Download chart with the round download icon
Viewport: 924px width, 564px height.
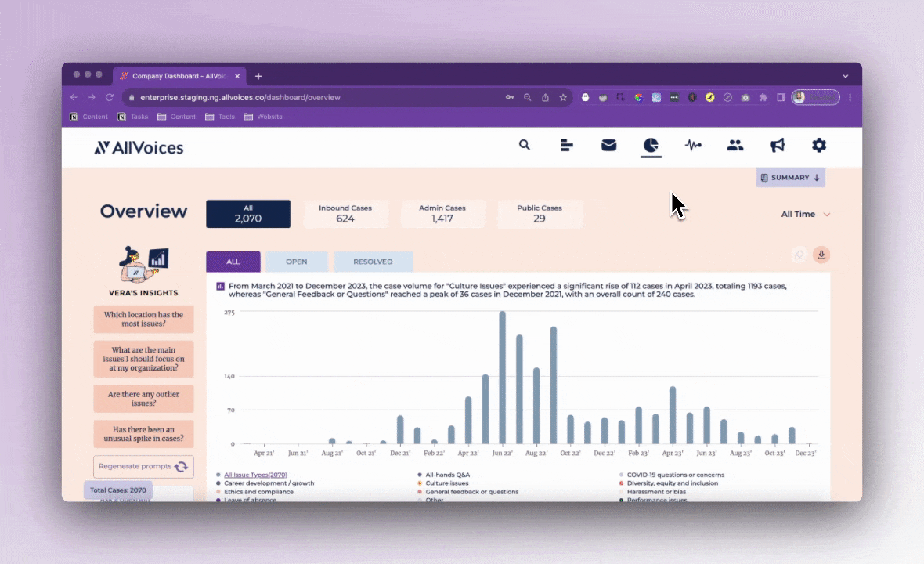click(x=821, y=255)
